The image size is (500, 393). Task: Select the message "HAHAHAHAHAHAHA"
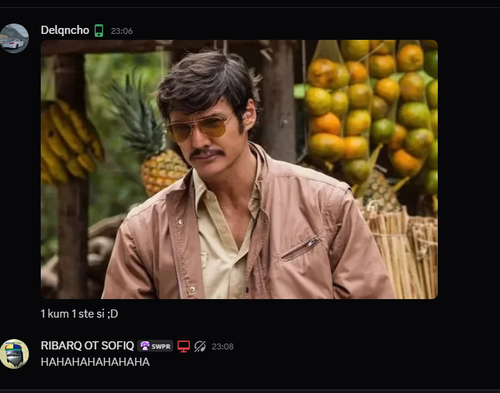[95, 362]
